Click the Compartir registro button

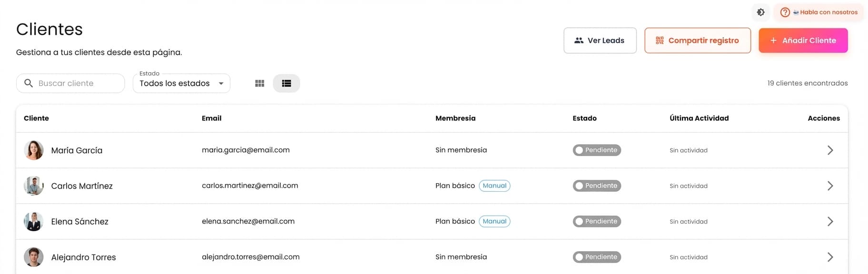[x=697, y=40]
